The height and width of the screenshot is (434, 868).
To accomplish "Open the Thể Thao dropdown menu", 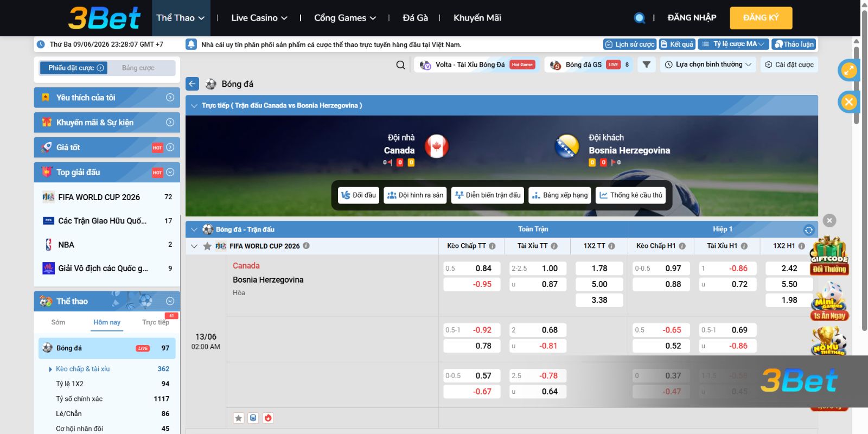I will pos(180,18).
